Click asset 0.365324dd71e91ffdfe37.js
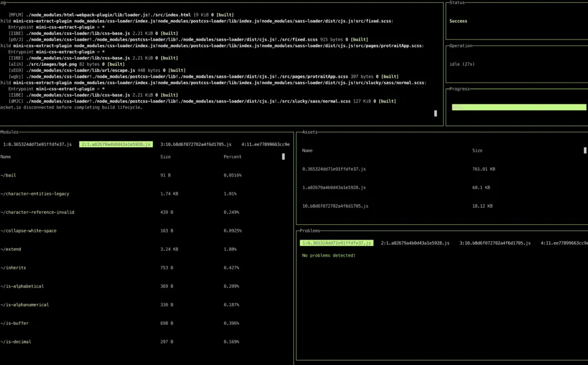Viewport: 588px width, 365px height. pyautogui.click(x=334, y=169)
